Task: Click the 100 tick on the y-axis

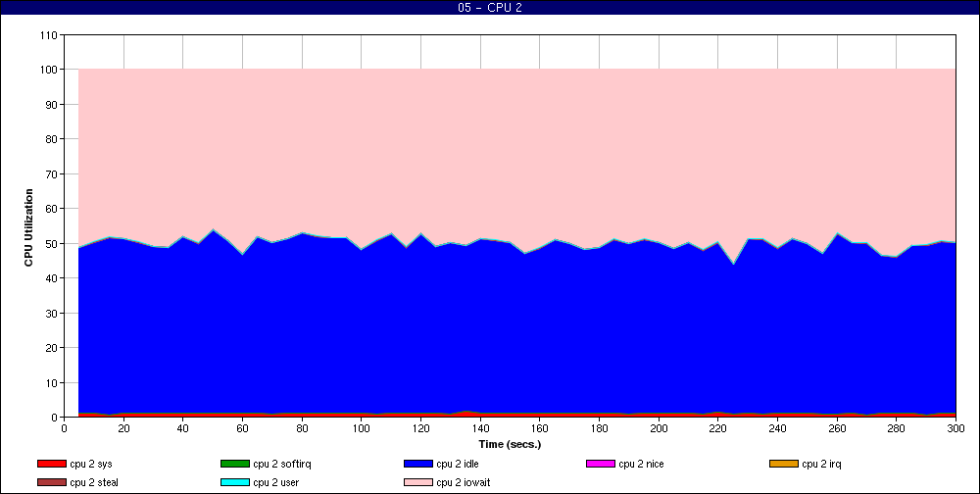Action: coord(48,70)
